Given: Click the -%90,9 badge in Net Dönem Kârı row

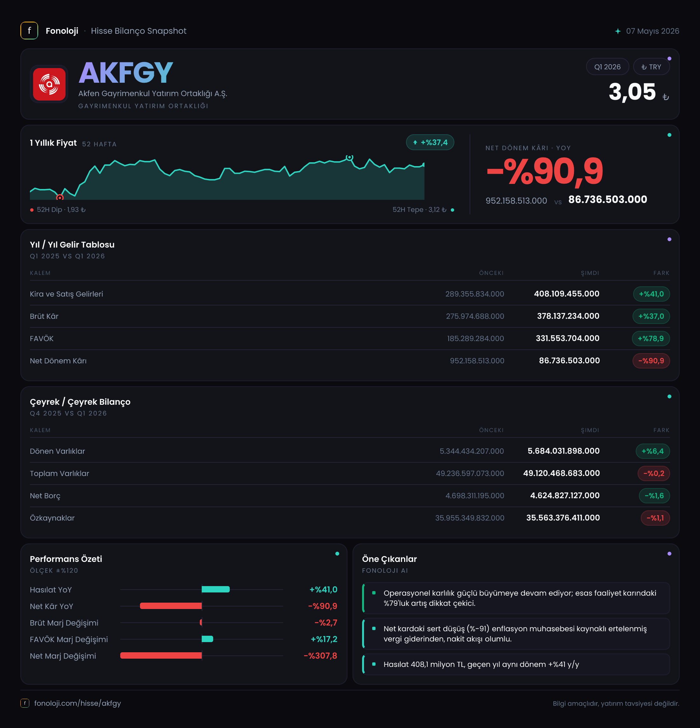Looking at the screenshot, I should [x=651, y=360].
